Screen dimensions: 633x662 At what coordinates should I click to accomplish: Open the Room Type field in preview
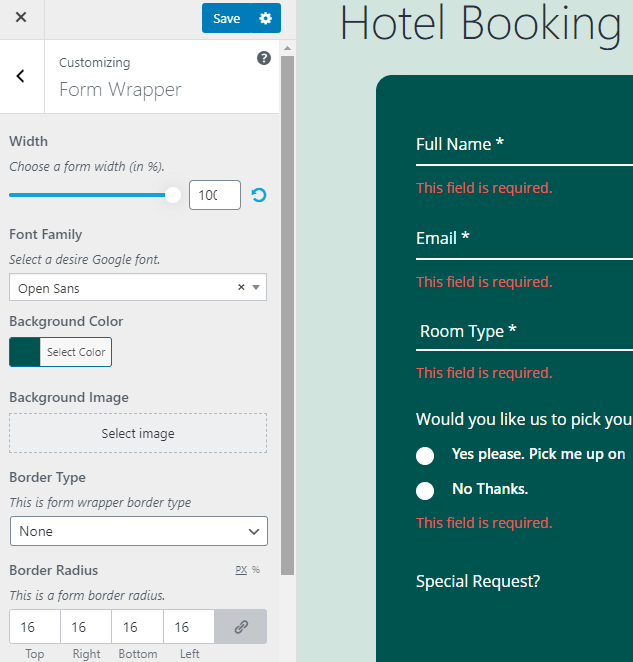tap(524, 336)
